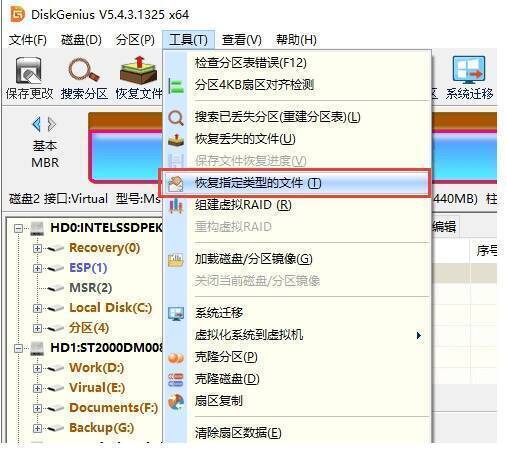507x450 pixels.
Task: Expand the Recovery(0) partition node
Action: pyautogui.click(x=37, y=248)
